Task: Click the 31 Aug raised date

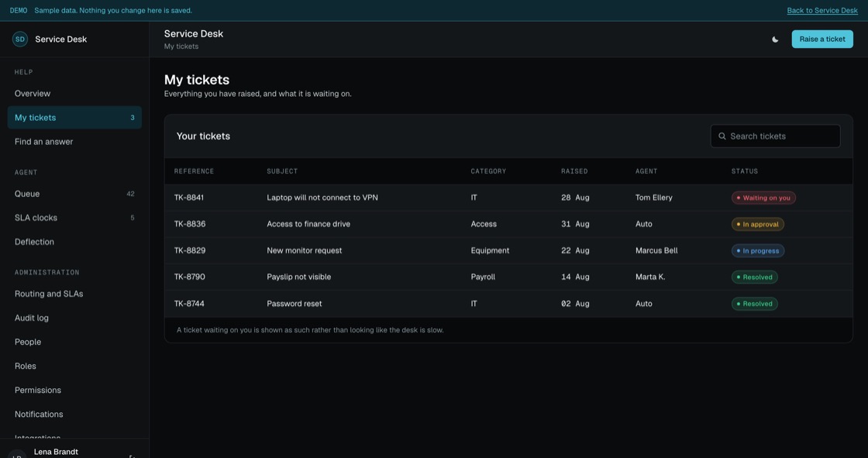Action: [574, 224]
